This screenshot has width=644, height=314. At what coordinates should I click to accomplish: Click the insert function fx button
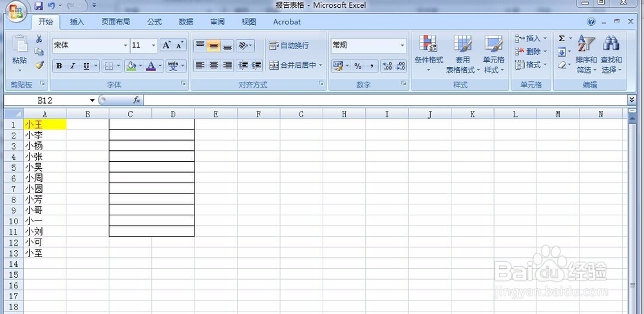click(137, 100)
